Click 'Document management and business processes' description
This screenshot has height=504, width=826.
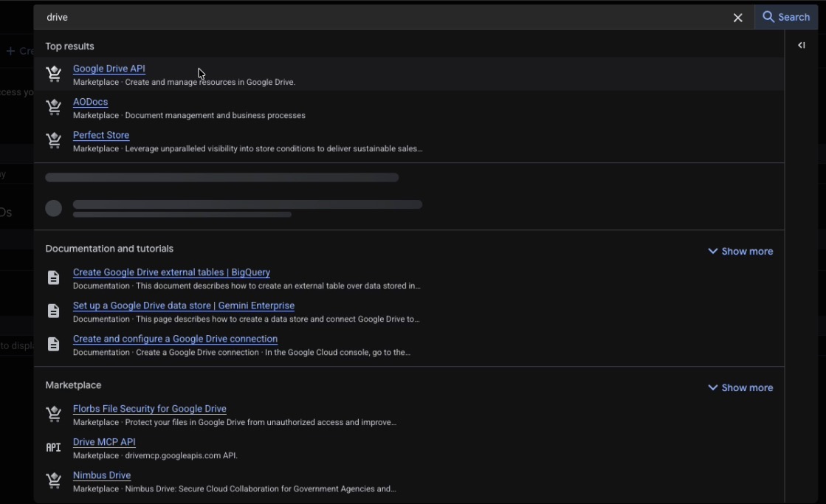pos(215,115)
